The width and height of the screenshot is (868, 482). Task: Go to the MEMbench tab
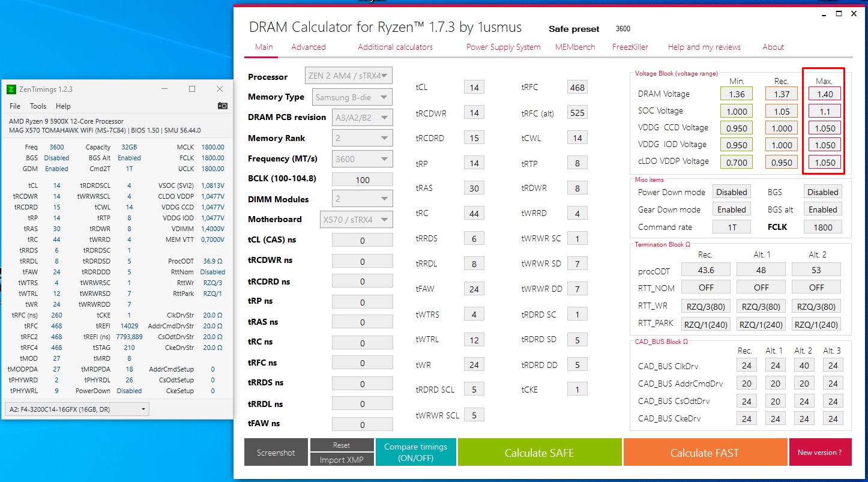(x=576, y=47)
